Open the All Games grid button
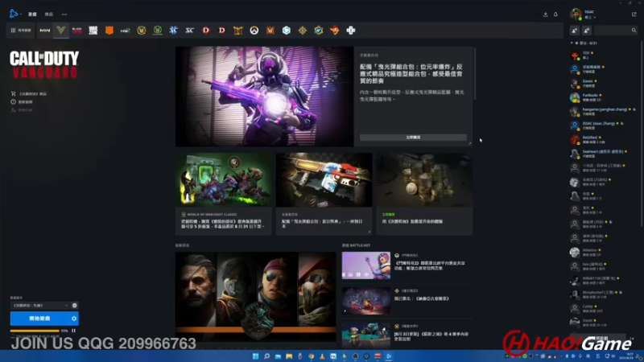 [x=21, y=31]
